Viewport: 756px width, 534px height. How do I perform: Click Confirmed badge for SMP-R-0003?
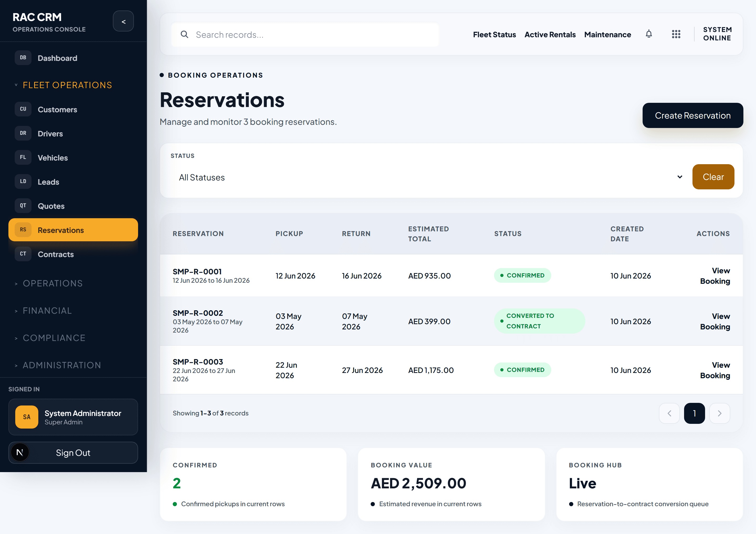[x=522, y=370]
